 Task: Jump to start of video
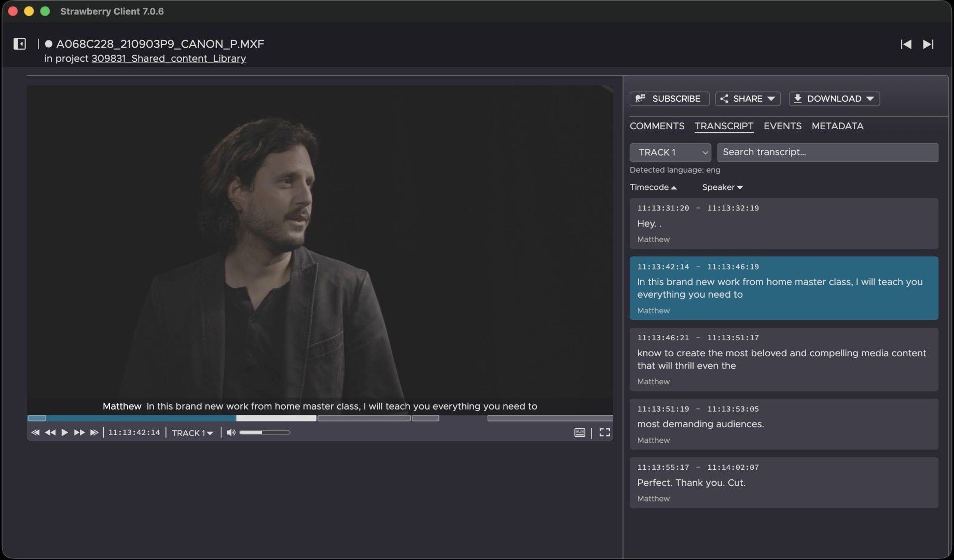tap(35, 432)
